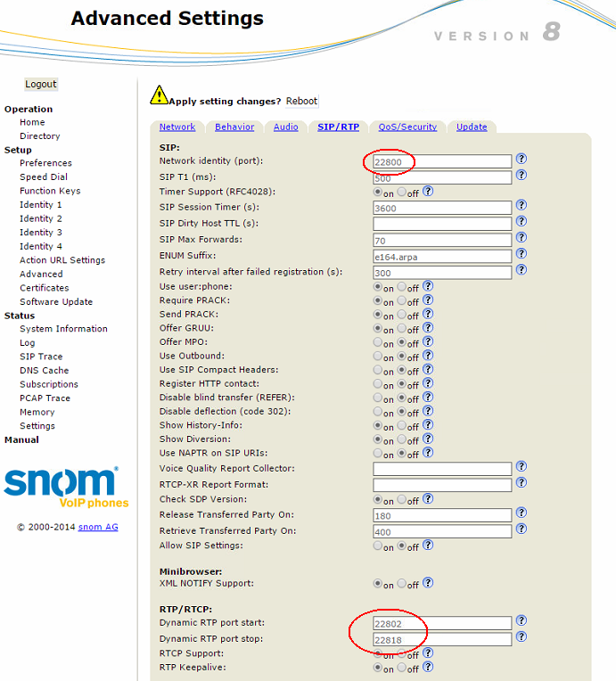Open the QoS/Security tab

[407, 127]
